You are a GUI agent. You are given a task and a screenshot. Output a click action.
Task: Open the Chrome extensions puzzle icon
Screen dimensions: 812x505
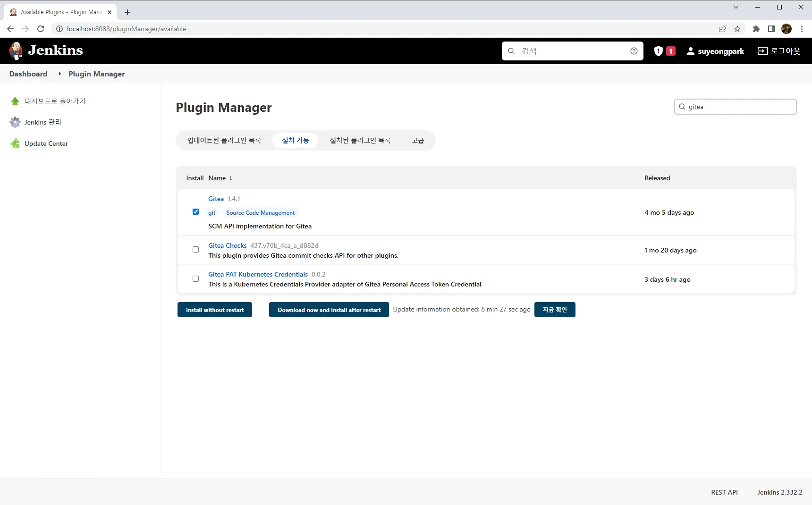[x=756, y=29]
